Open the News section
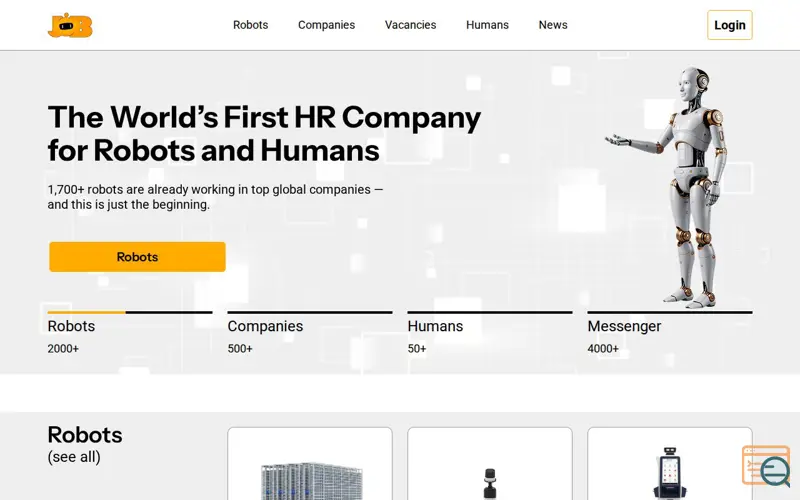 point(553,25)
